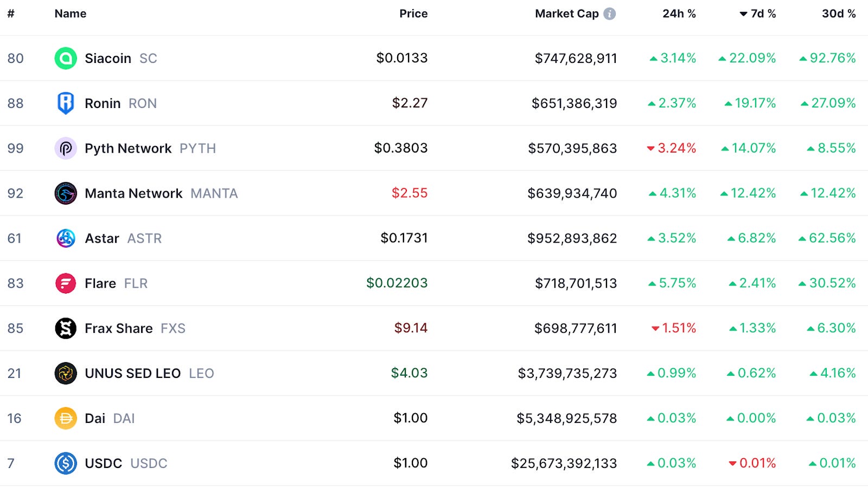Sort table by the 24h % column
This screenshot has height=487, width=868.
coord(679,14)
